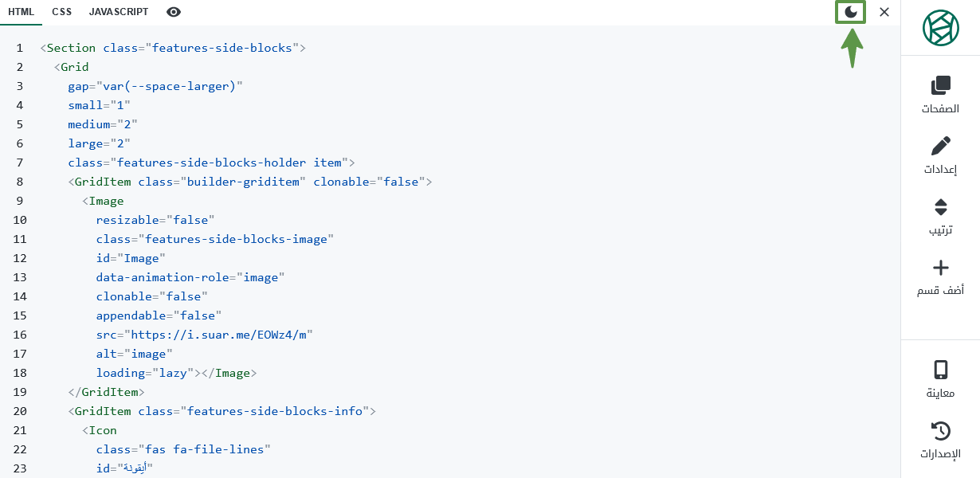
Task: Open the JAVASCRIPT tab
Action: point(119,12)
